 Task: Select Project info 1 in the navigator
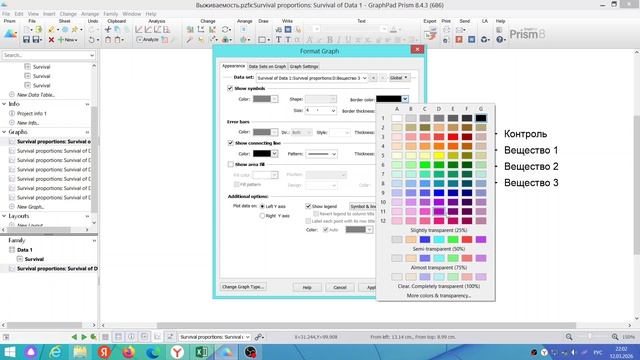(x=32, y=113)
